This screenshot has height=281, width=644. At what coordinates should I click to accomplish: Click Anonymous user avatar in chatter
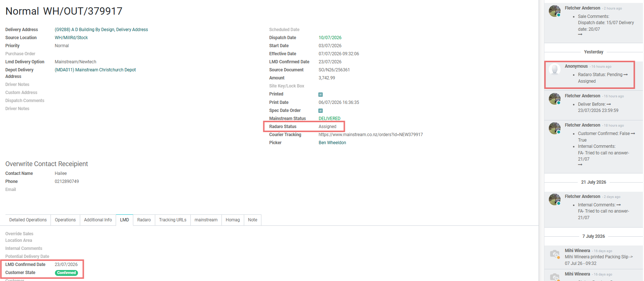pyautogui.click(x=554, y=69)
